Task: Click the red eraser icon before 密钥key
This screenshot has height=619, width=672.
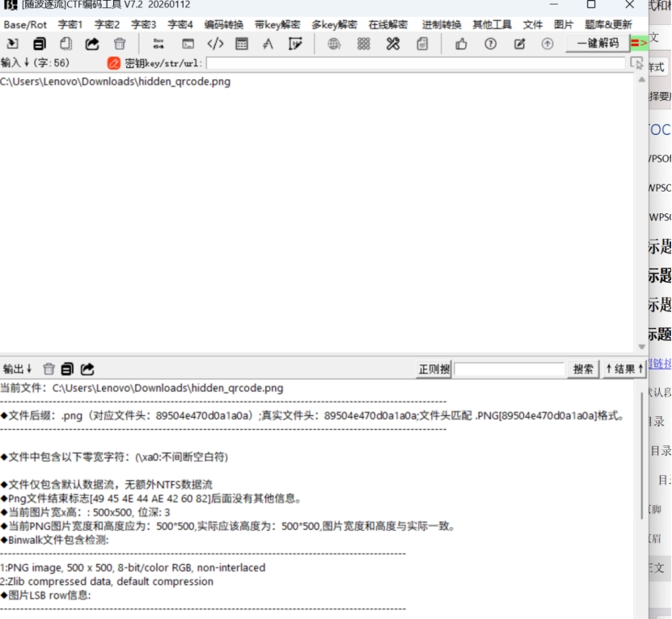Action: click(113, 63)
